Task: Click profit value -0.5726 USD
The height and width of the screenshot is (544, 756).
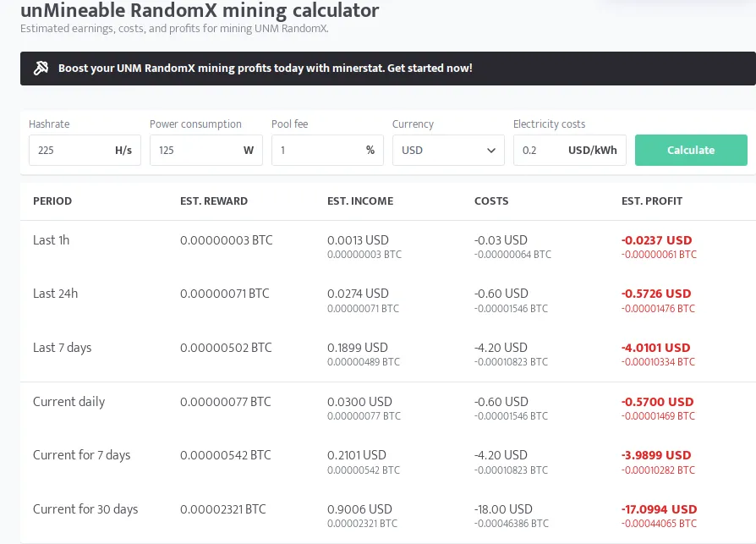Action: tap(656, 294)
